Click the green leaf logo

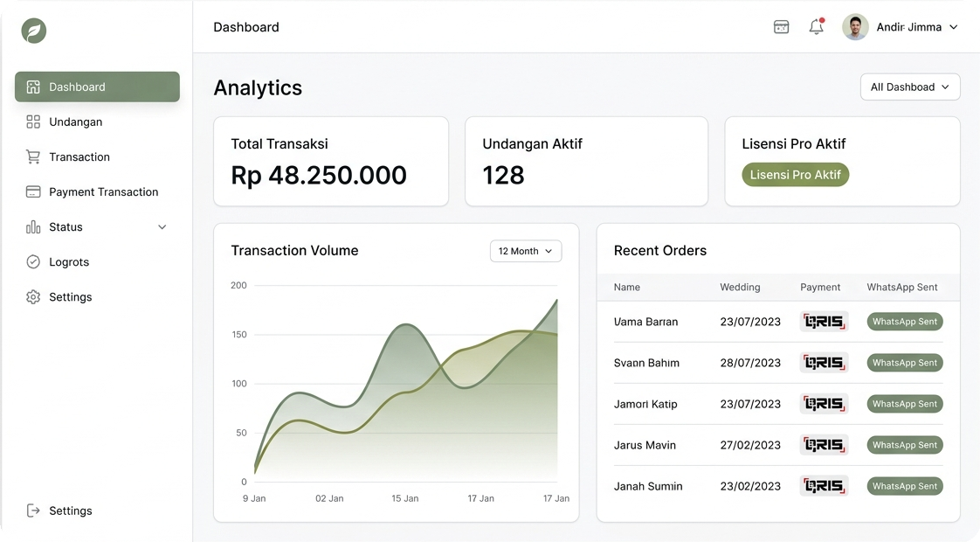pos(34,31)
